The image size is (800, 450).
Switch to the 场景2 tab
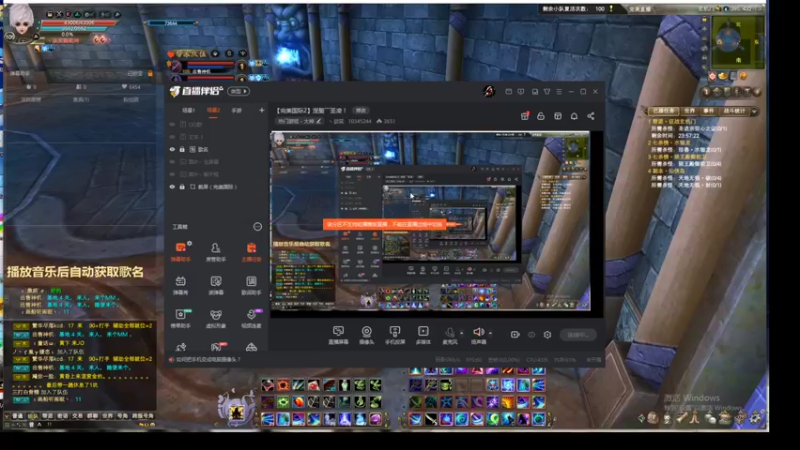[x=213, y=110]
